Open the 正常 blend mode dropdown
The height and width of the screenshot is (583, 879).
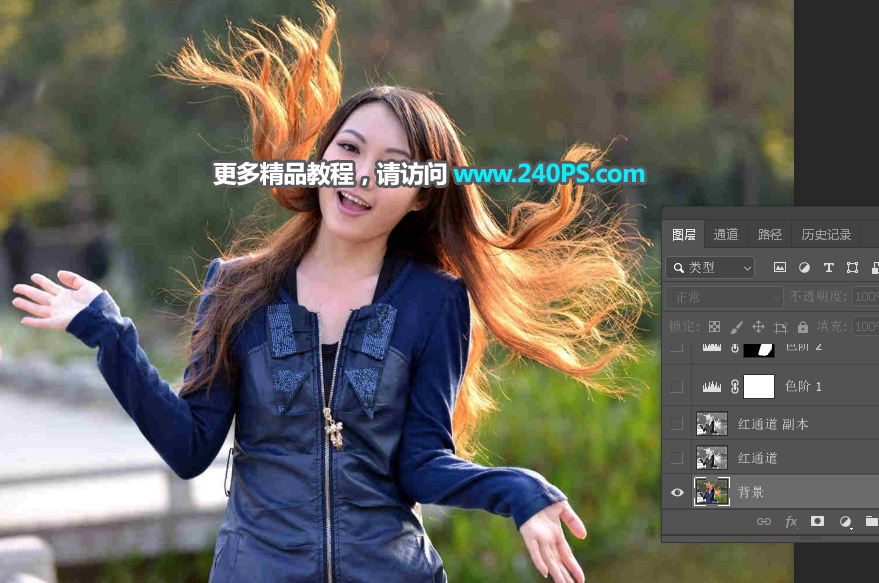tap(725, 297)
